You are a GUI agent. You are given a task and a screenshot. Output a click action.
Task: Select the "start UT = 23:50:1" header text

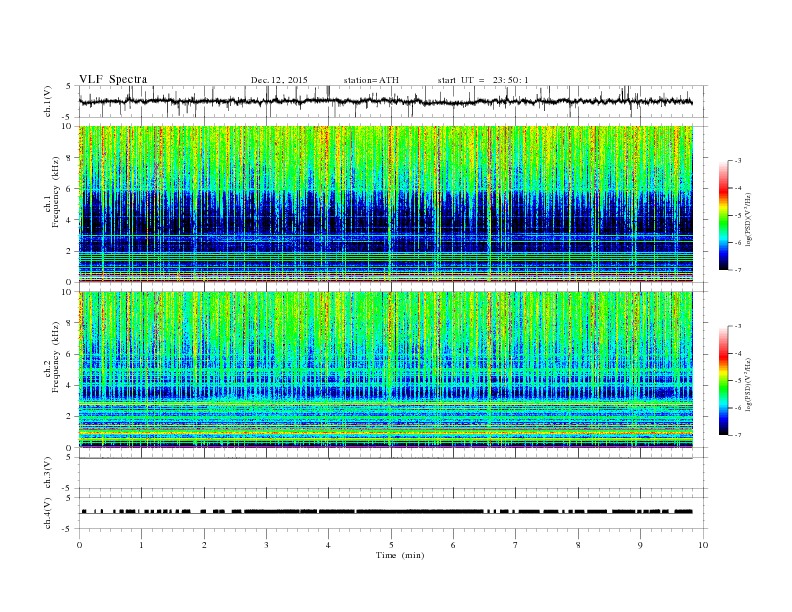[483, 80]
